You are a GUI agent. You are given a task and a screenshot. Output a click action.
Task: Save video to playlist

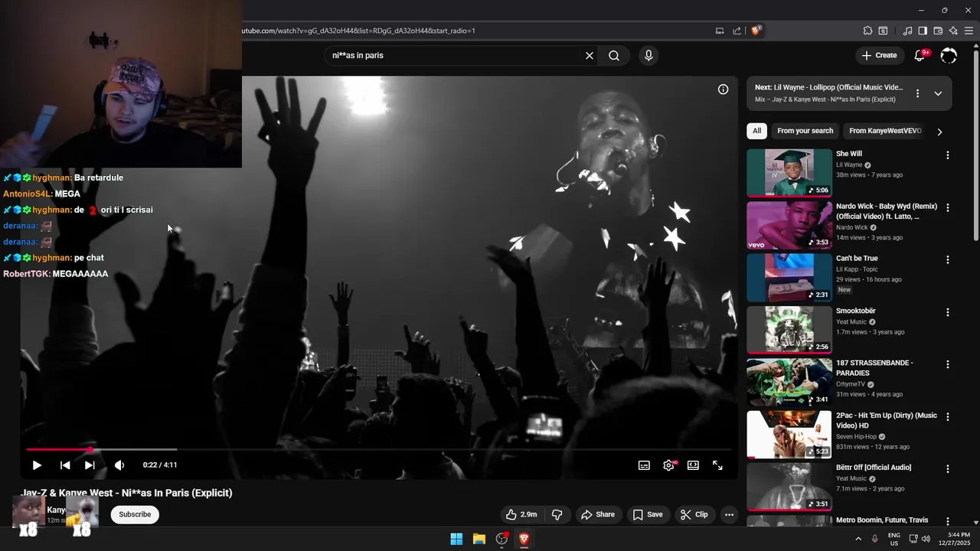pos(648,514)
